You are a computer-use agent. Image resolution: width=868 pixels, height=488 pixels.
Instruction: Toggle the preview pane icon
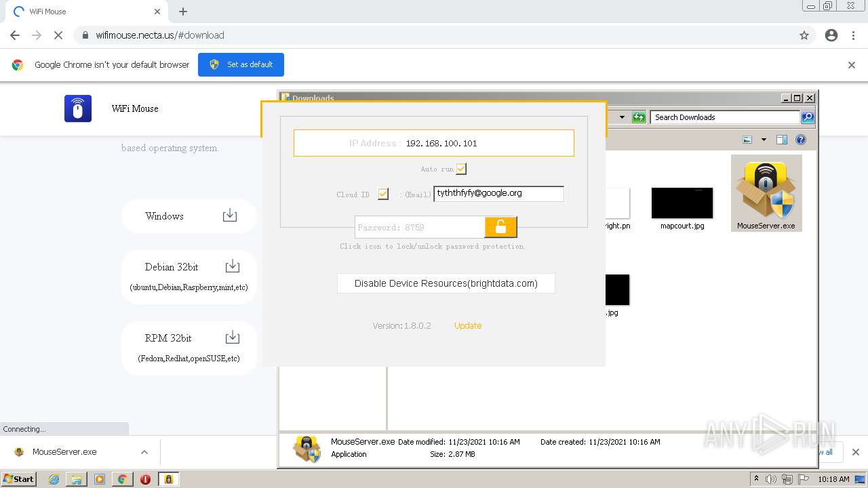tap(782, 140)
